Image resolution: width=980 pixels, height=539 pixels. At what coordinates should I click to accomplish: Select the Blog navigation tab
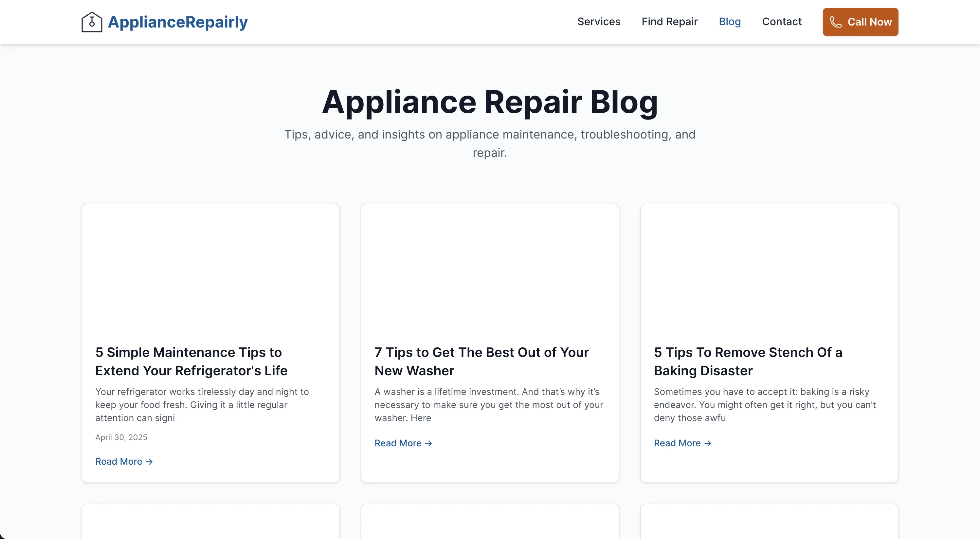point(729,22)
